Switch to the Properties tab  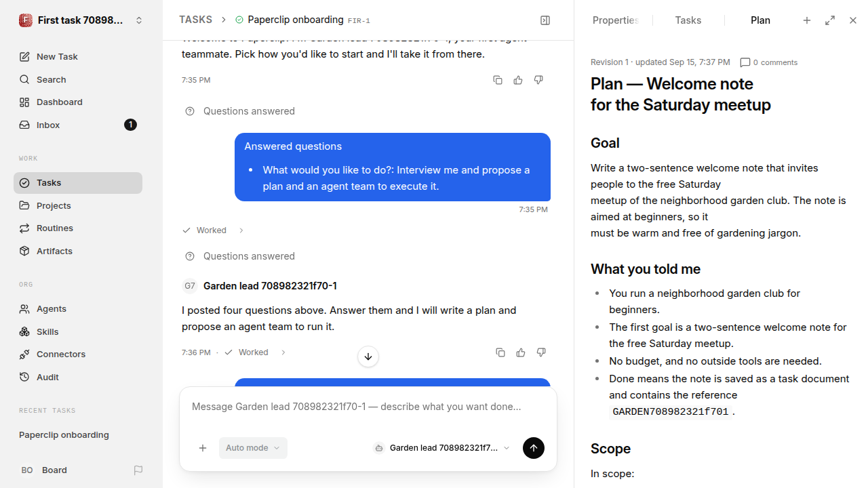[615, 20]
